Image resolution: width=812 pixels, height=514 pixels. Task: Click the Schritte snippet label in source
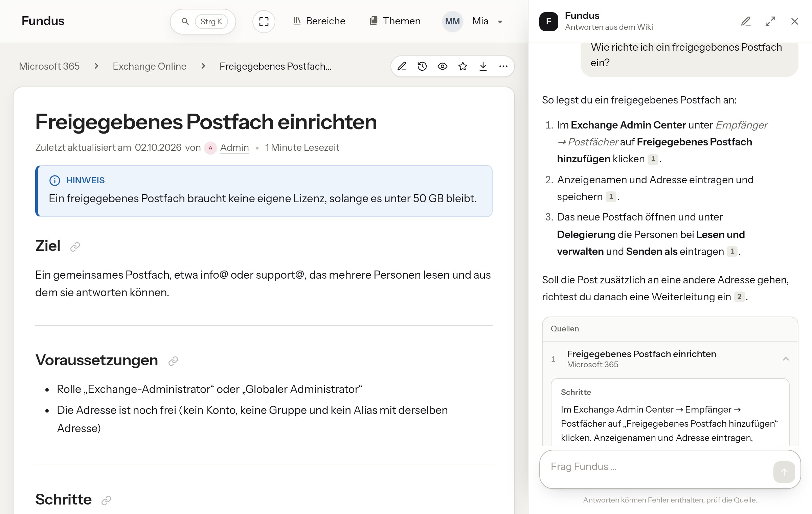(576, 392)
